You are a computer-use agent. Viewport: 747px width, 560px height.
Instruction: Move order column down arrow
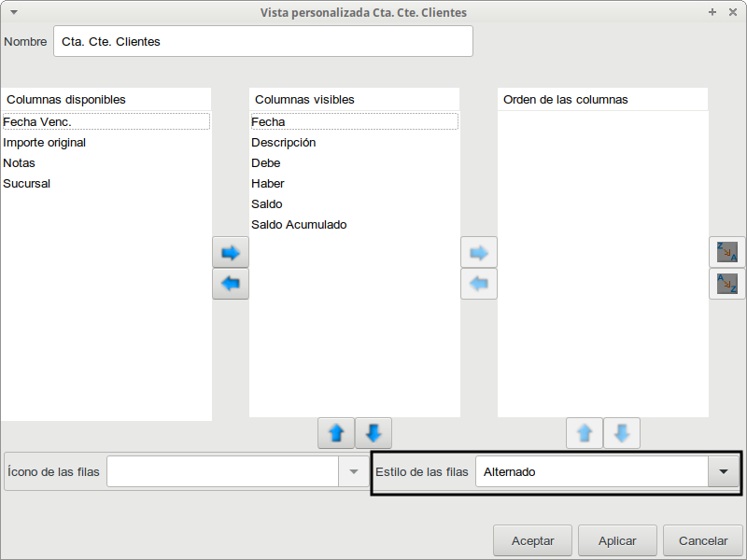click(622, 433)
